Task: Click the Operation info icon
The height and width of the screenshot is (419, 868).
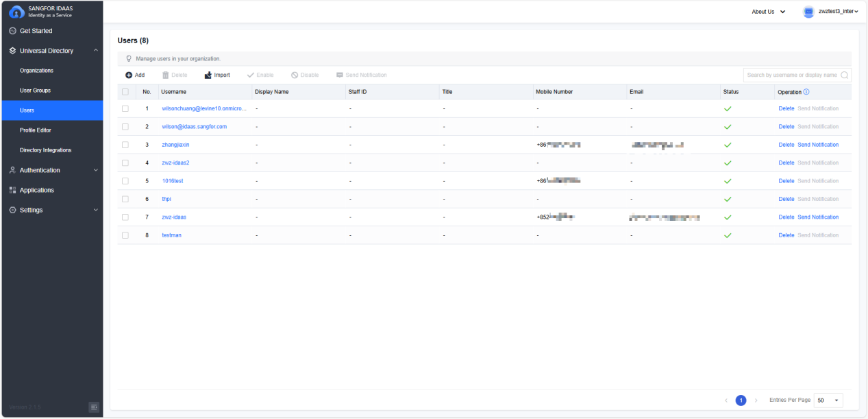Action: pos(806,92)
